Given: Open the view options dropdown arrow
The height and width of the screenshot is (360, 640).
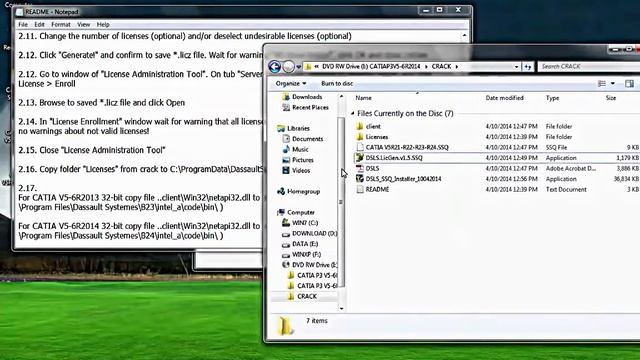Looking at the screenshot, I should (x=613, y=83).
